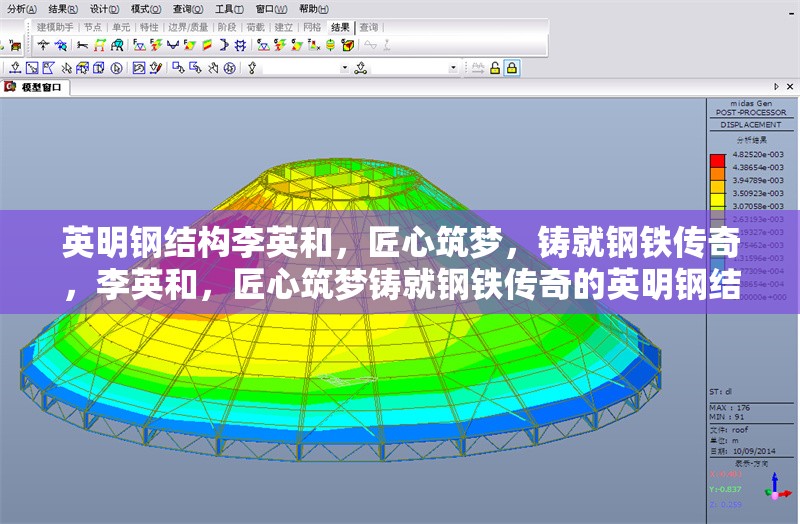
Task: Toggle the highlighted closed padlock lock icon
Action: pos(511,68)
